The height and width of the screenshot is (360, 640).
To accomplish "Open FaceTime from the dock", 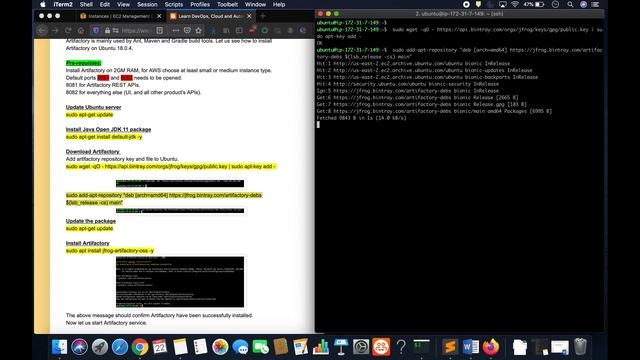I will (260, 347).
